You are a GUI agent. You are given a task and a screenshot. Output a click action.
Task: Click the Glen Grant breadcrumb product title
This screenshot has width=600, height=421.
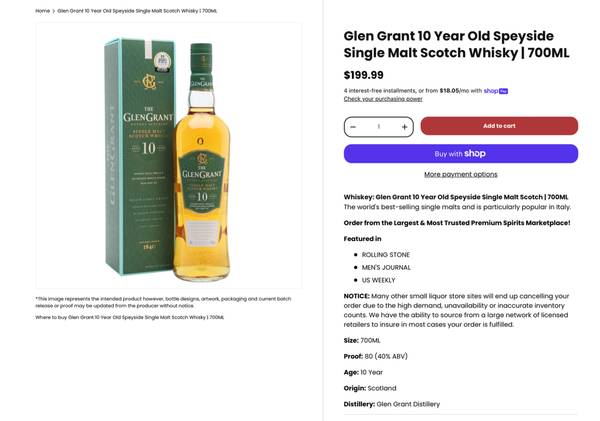(x=137, y=11)
